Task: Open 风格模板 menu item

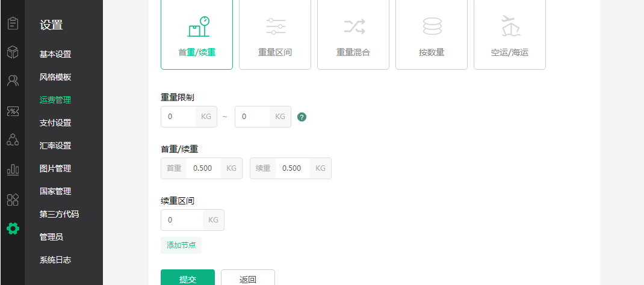Action: point(55,77)
